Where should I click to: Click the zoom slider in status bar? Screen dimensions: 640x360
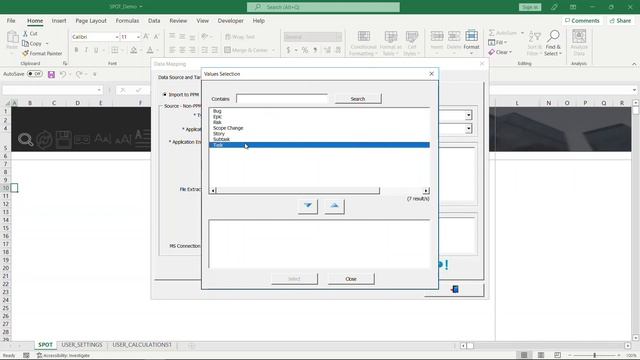click(x=594, y=356)
